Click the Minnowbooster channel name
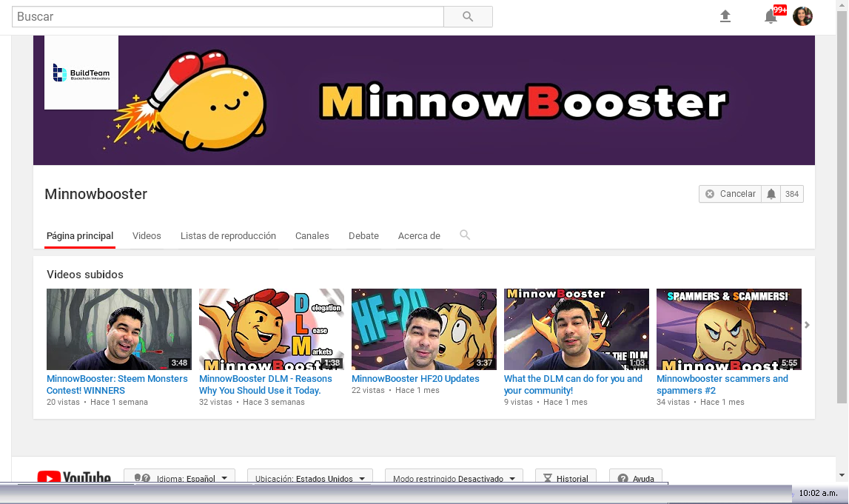 (95, 194)
